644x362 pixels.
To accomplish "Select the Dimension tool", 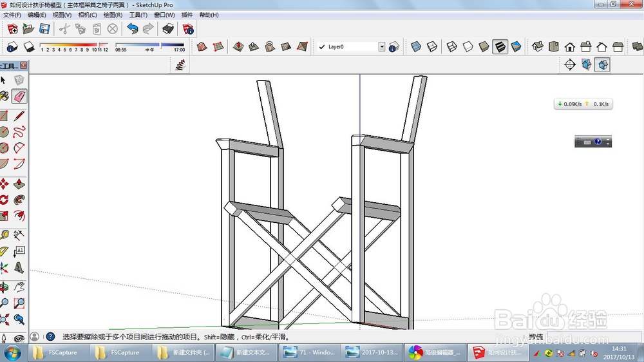I will pos(19,236).
